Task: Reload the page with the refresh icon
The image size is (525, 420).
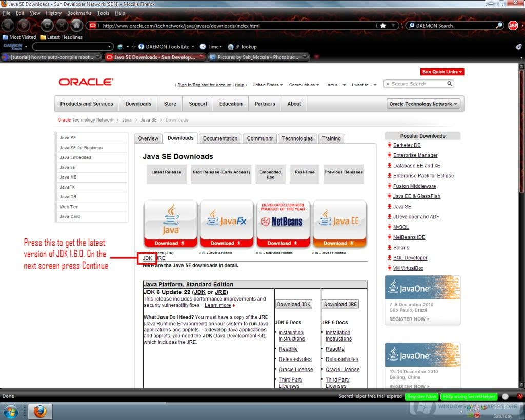Action: click(47, 25)
